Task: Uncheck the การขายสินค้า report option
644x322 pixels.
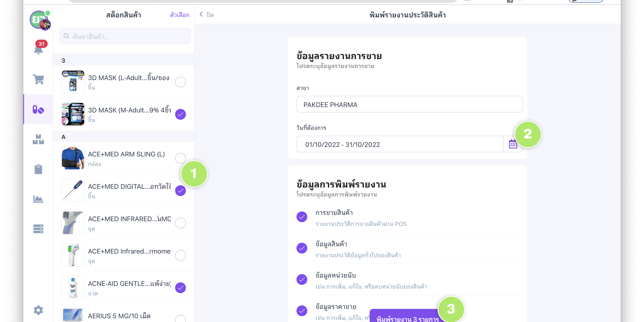Action: (x=302, y=217)
